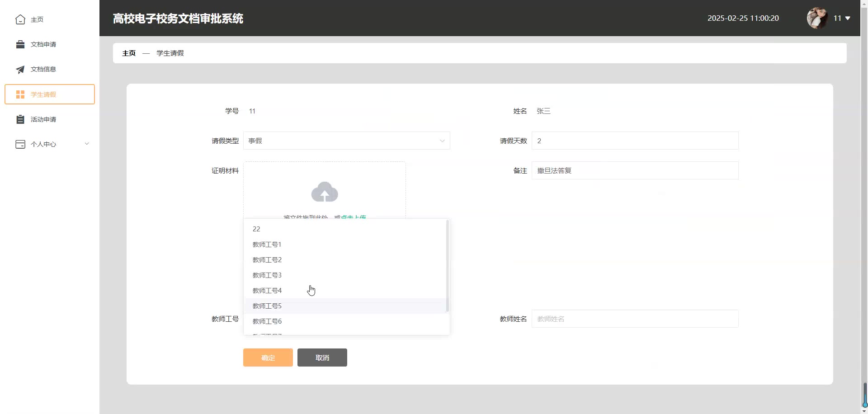Select 学生请假 in the sidebar menu
The image size is (868, 414).
coord(50,94)
